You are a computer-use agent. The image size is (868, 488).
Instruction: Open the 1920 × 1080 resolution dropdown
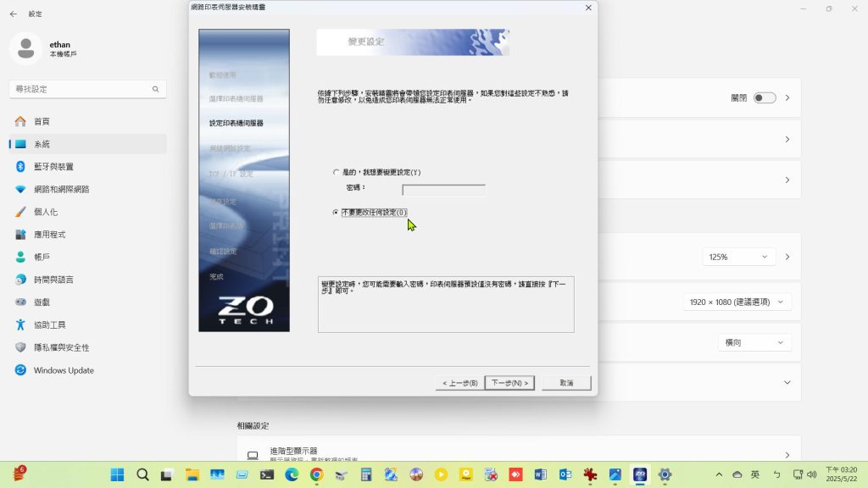point(737,302)
